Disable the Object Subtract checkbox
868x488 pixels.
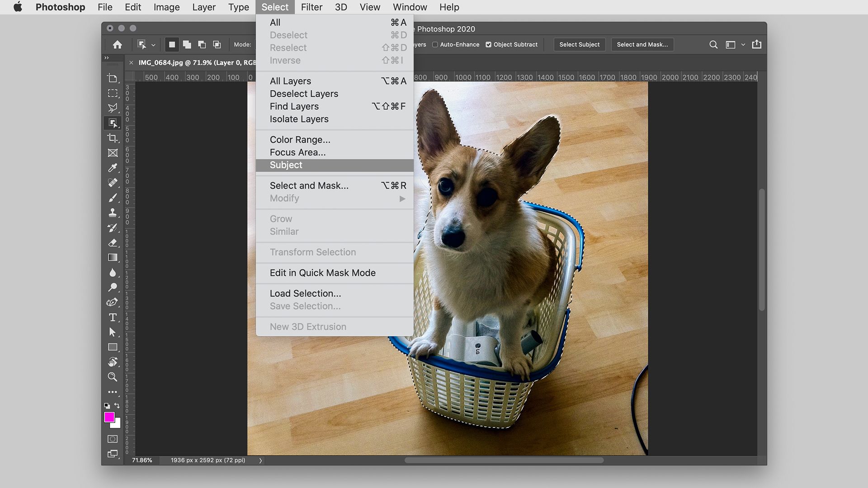pyautogui.click(x=489, y=44)
